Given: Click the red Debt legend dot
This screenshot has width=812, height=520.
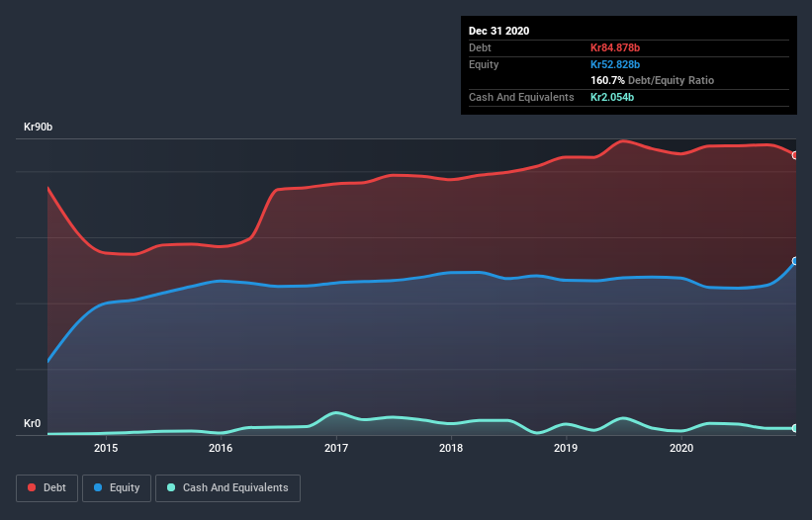Looking at the screenshot, I should click(32, 487).
